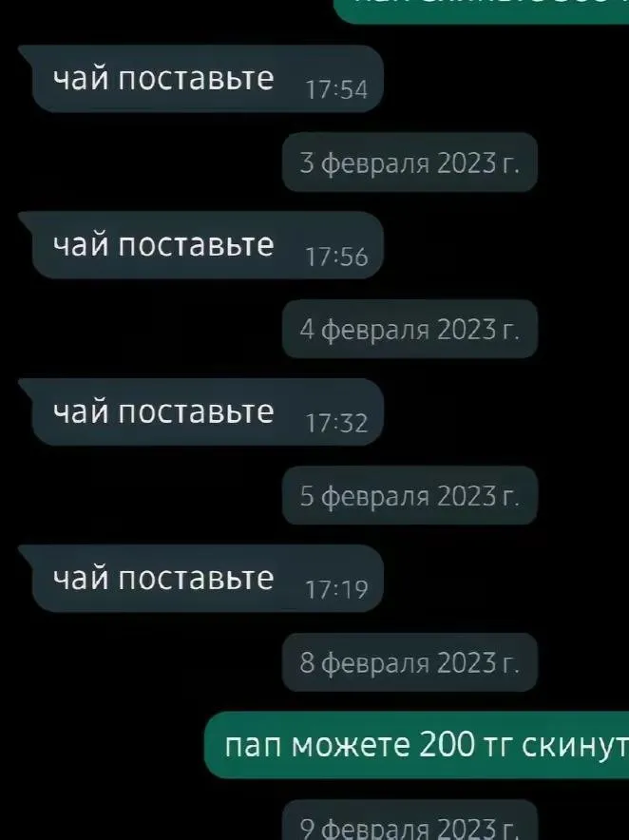Click the bubble tail of the 17:56 message
The image size is (629, 840).
click(x=27, y=220)
